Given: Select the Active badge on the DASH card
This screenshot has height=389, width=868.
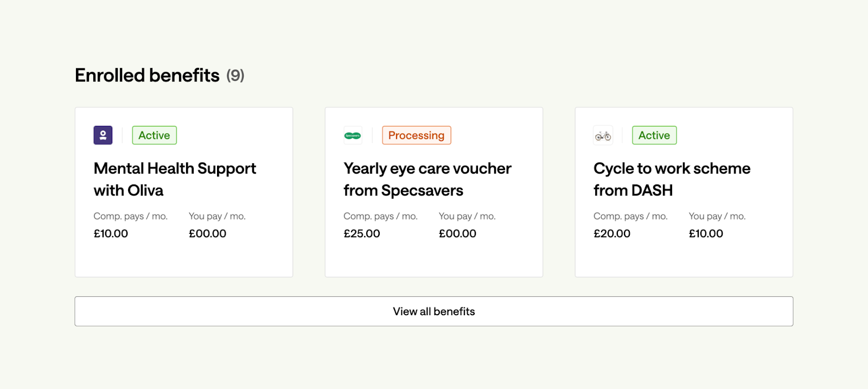Looking at the screenshot, I should 654,135.
